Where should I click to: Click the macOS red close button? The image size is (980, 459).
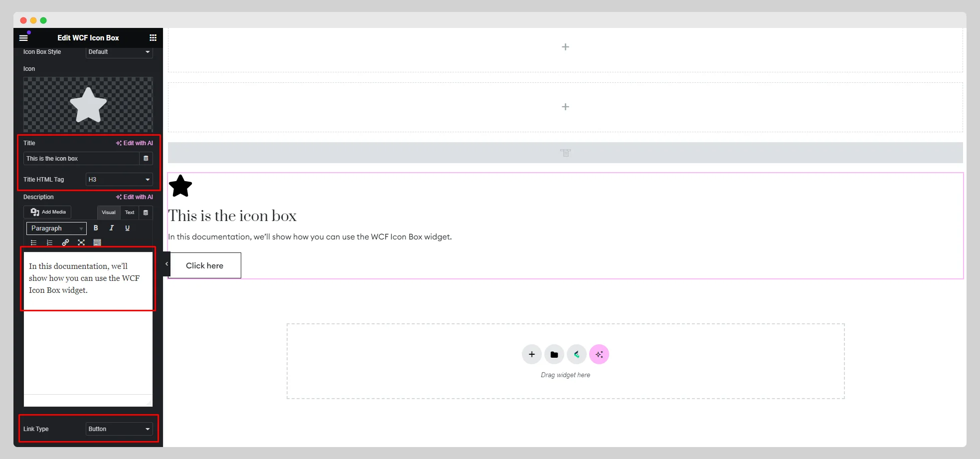click(23, 20)
